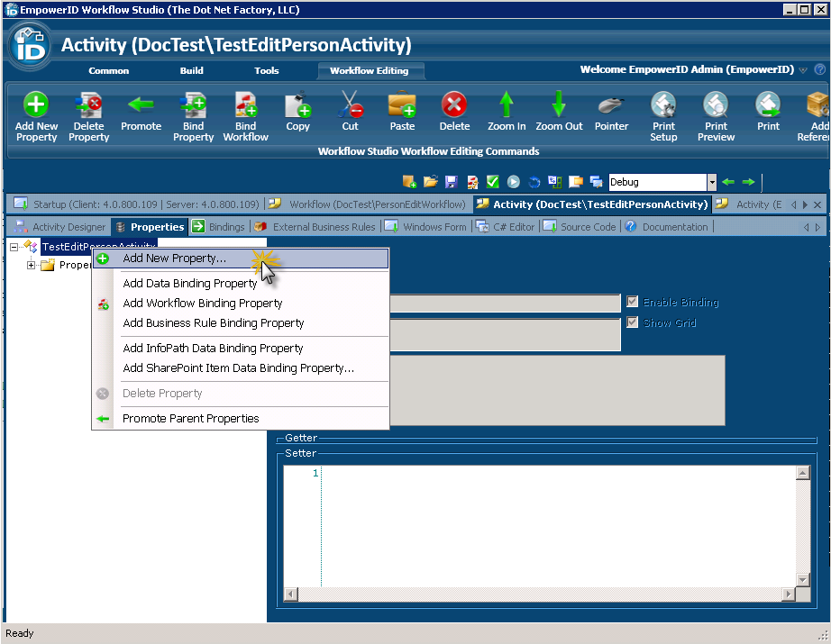Expand the Properties folder in the tree
Screen dimensions: 831x644
[32, 264]
